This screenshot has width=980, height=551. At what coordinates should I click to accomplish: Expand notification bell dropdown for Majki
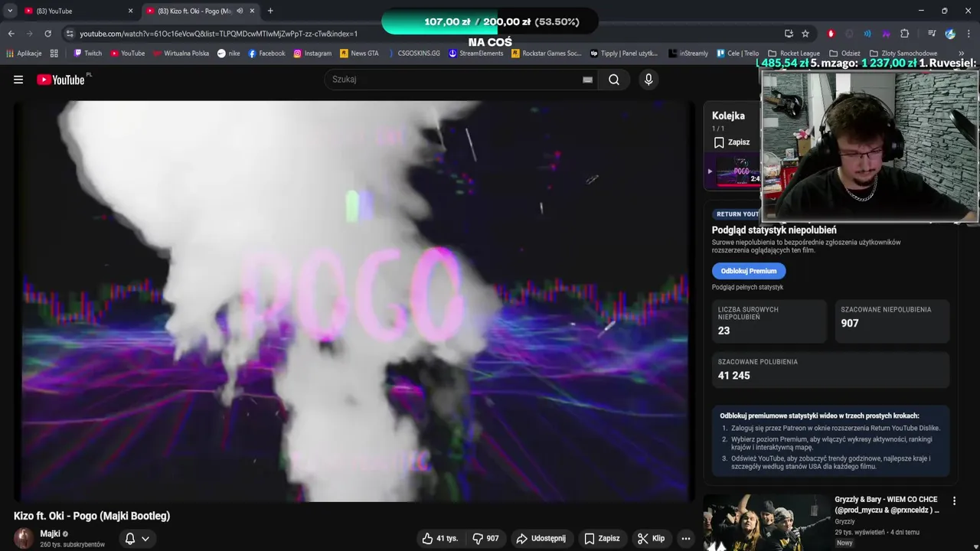(x=137, y=538)
